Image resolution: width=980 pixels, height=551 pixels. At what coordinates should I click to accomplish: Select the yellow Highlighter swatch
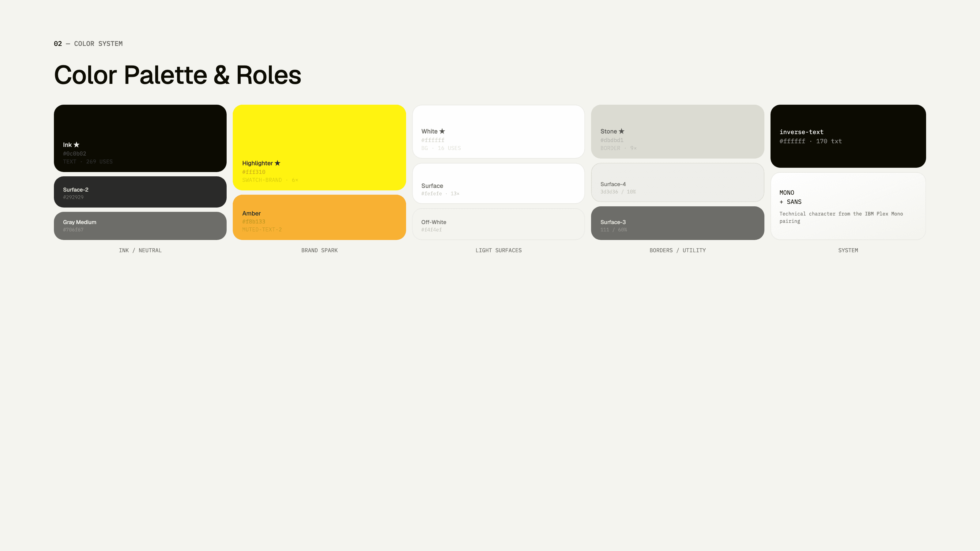[x=319, y=147]
